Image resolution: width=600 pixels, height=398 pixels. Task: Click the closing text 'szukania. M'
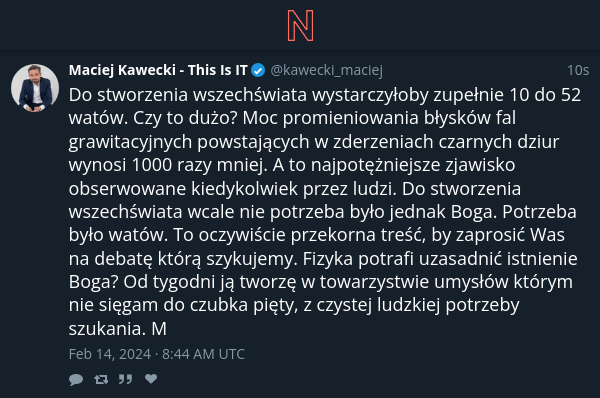[118, 329]
